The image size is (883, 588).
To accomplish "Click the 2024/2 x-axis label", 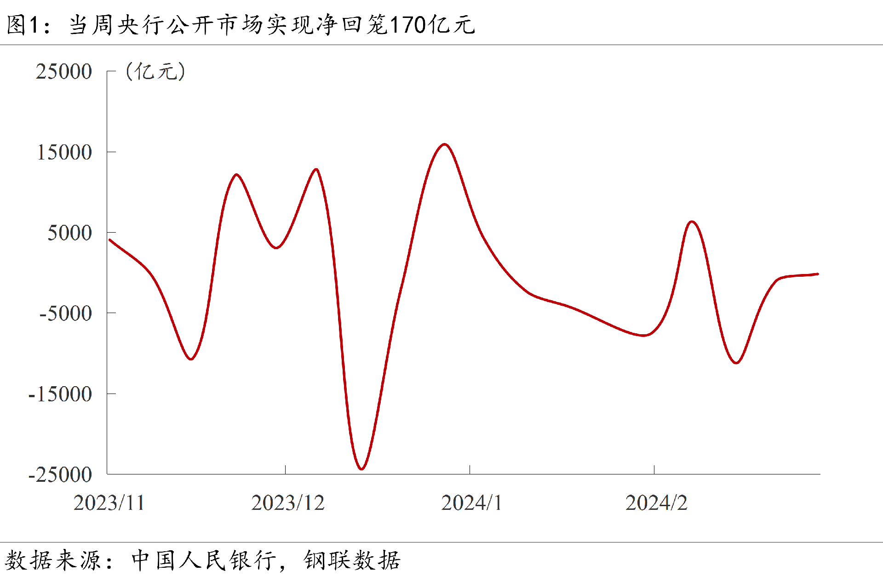I will (656, 503).
